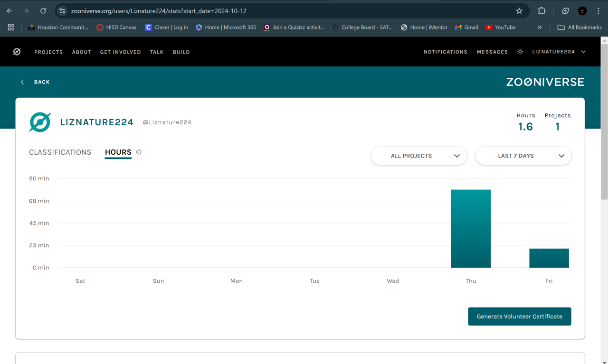This screenshot has height=364, width=608.
Task: Click the @Liznature224 handle
Action: [x=167, y=122]
